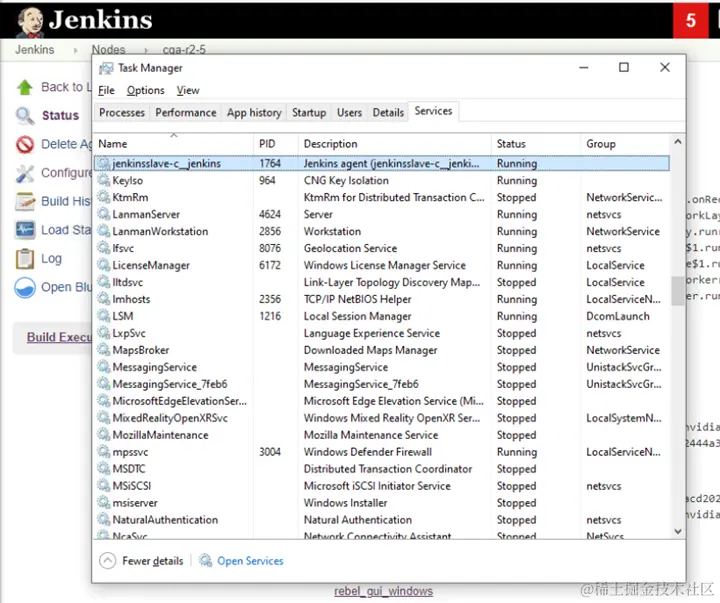
Task: Sort services by the Group column header
Action: tap(624, 144)
